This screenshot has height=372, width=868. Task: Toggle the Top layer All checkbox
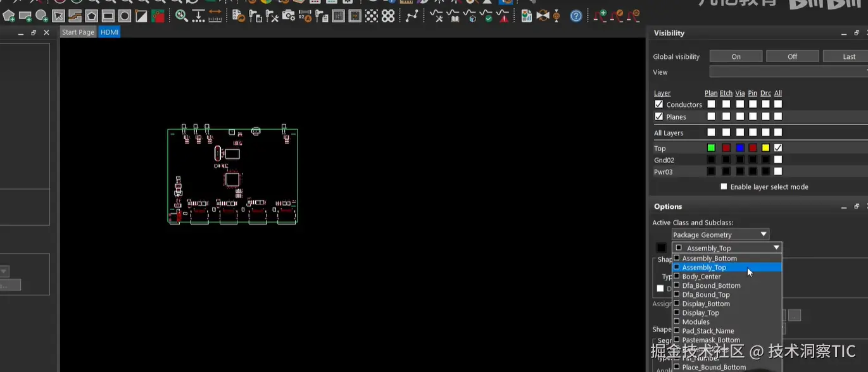[x=778, y=148]
